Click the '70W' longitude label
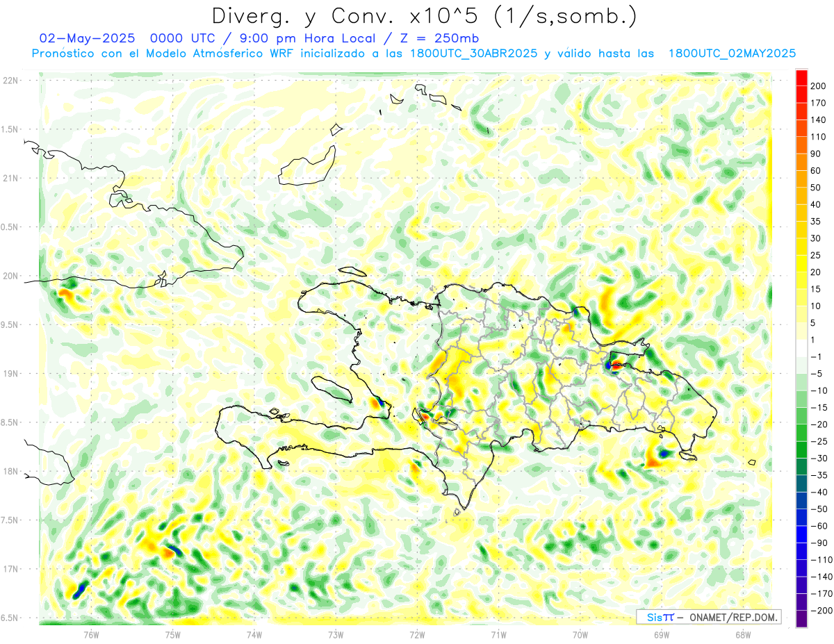 click(x=580, y=634)
